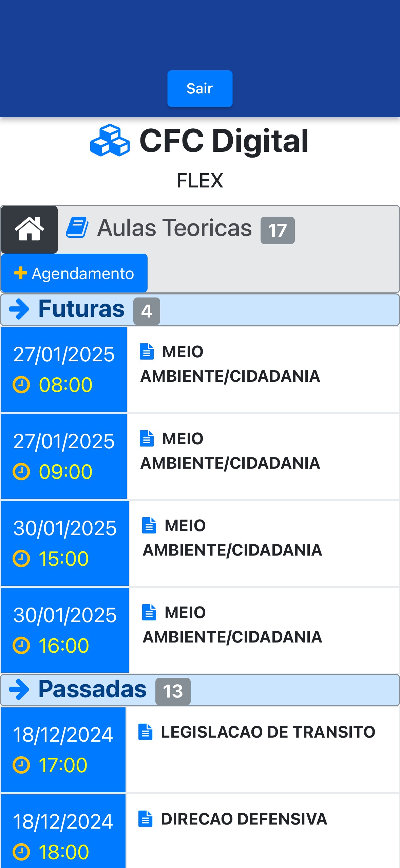The width and height of the screenshot is (400, 868).
Task: Click the Passadas count badge 13
Action: point(173,691)
